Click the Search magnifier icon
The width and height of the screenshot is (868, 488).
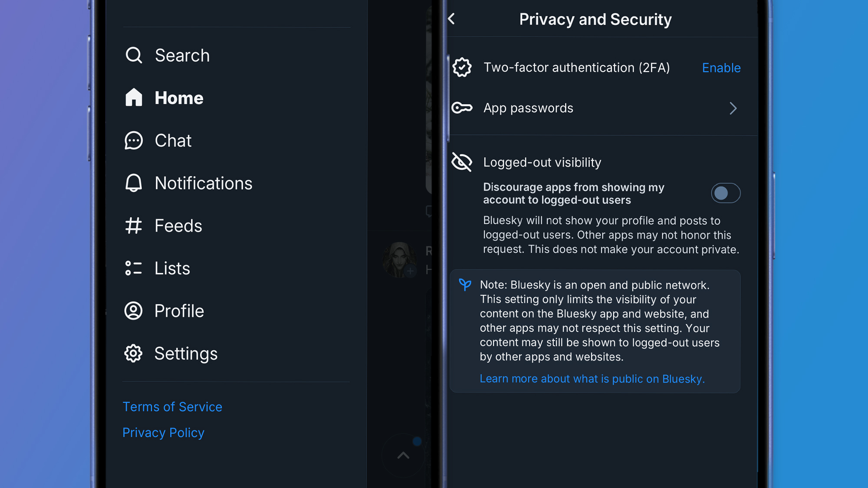(x=134, y=56)
